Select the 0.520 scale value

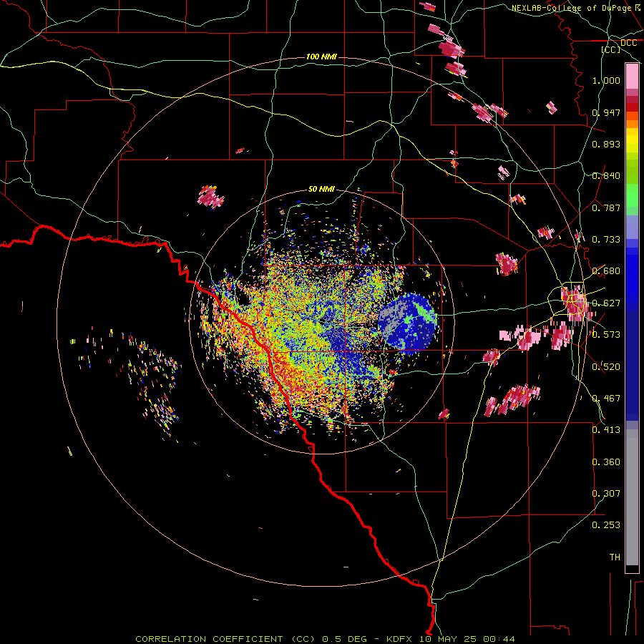click(x=606, y=366)
